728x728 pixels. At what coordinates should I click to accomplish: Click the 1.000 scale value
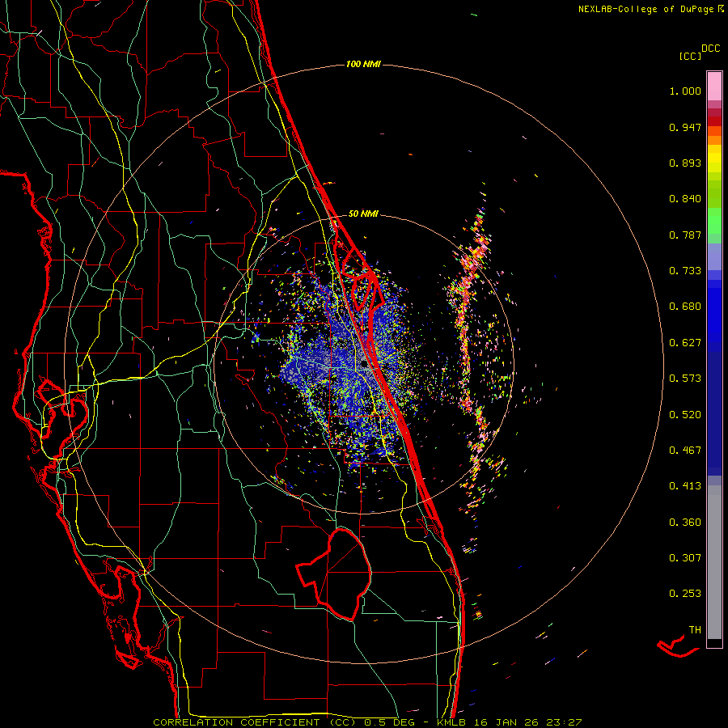click(685, 91)
